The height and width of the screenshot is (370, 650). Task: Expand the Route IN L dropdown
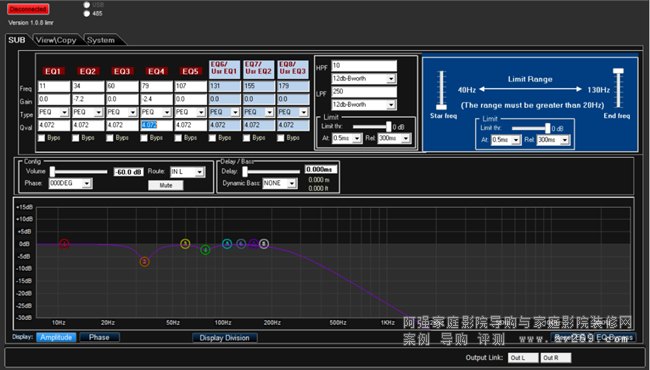pos(187,172)
